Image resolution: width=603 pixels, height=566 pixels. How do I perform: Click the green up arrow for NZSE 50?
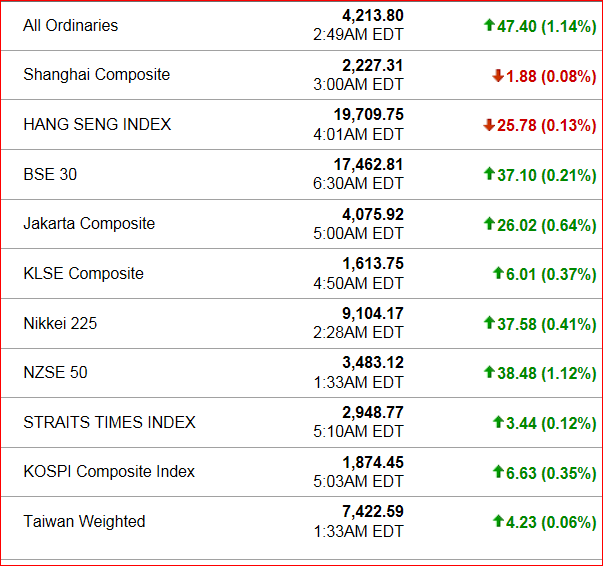[x=489, y=372]
